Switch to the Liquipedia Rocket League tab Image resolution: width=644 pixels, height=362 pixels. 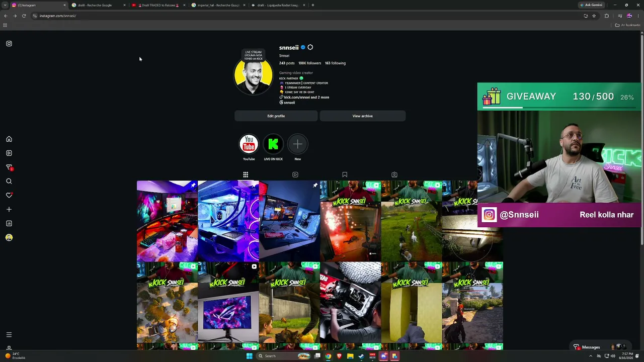[278, 5]
